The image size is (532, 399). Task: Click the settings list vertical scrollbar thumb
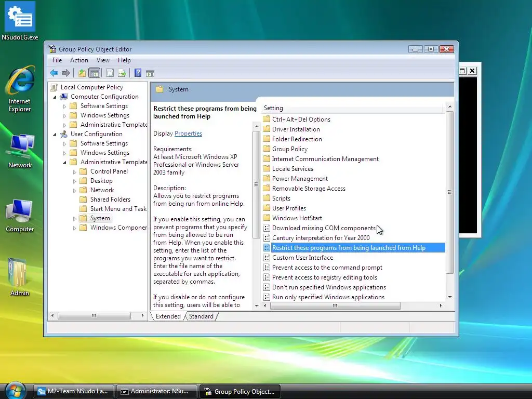click(449, 192)
